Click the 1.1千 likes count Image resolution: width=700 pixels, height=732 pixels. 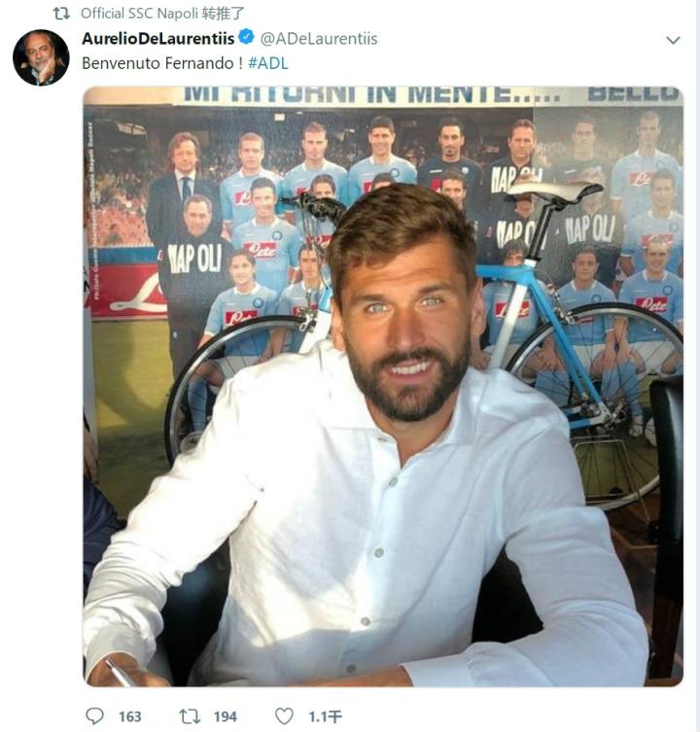tap(325, 716)
